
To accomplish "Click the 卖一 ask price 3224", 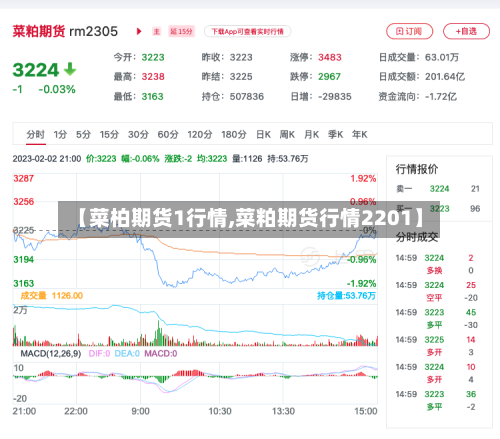I will pyautogui.click(x=439, y=189).
